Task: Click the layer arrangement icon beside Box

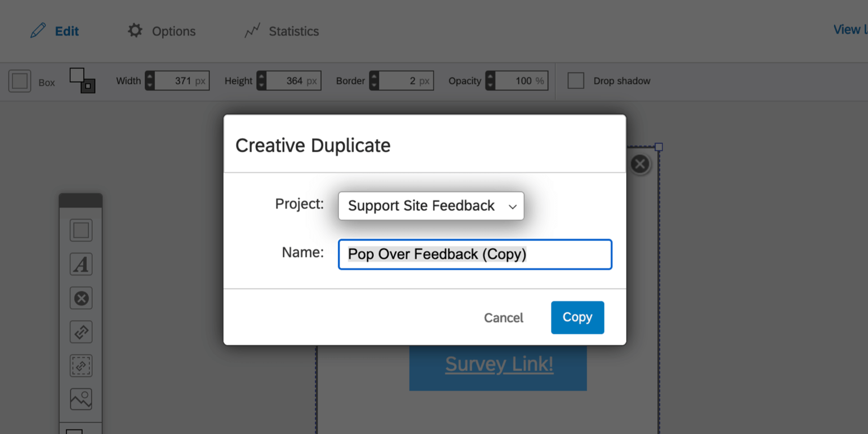Action: (x=82, y=81)
